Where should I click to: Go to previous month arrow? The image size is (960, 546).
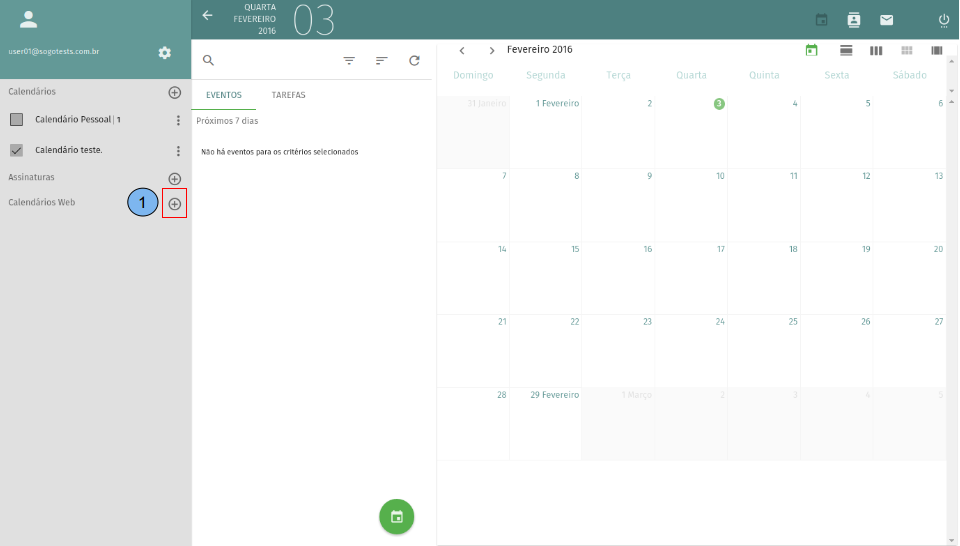coord(462,50)
